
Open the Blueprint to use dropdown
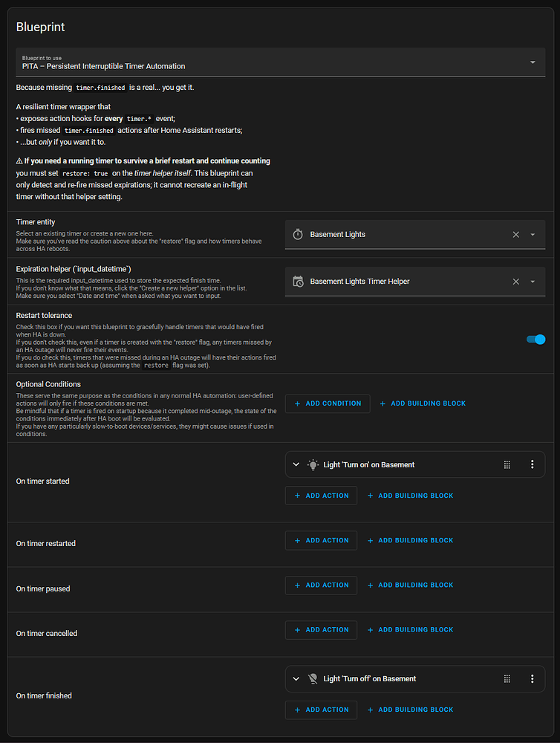pos(533,62)
